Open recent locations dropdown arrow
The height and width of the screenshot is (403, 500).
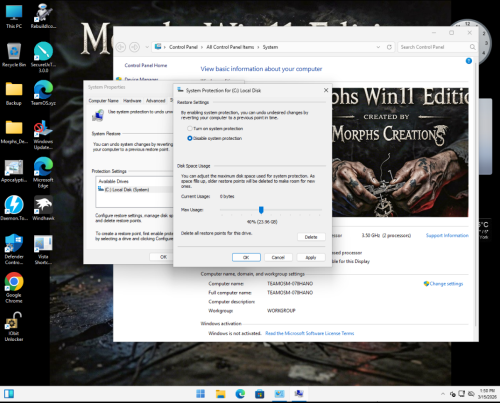click(x=147, y=47)
